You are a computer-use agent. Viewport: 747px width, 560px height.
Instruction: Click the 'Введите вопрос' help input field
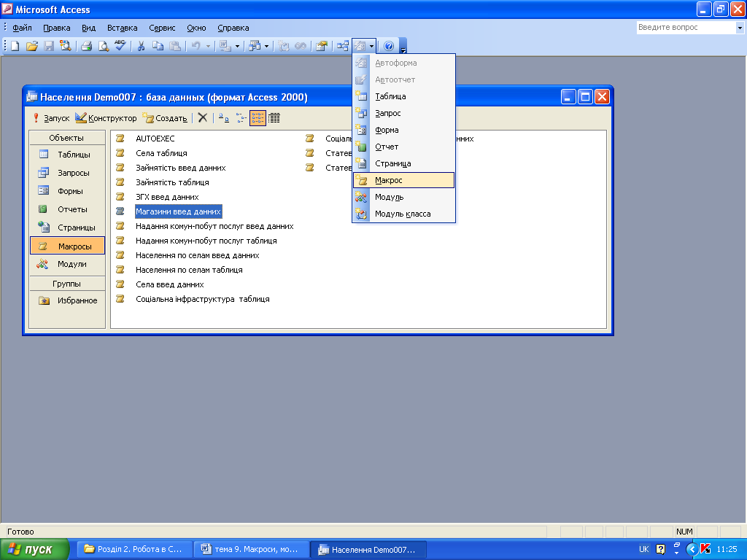point(686,28)
